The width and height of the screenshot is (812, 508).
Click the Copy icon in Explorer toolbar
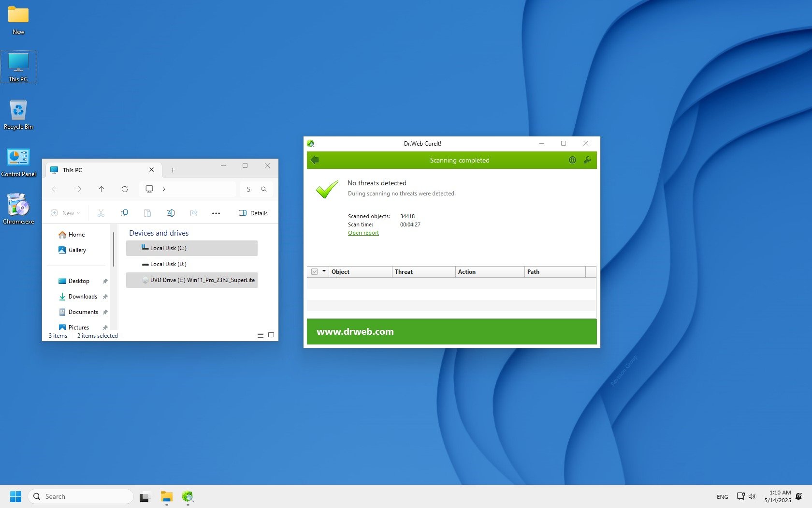[124, 213]
